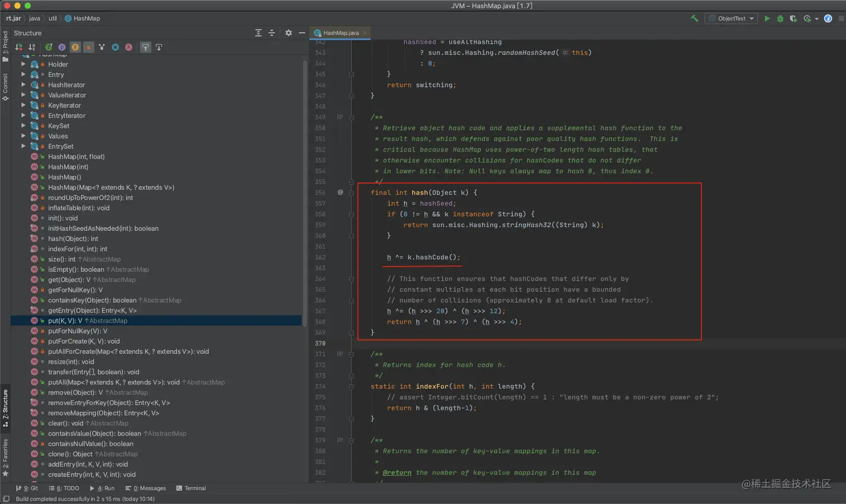846x504 pixels.
Task: Collapse all nodes in Structure panel
Action: (271, 33)
